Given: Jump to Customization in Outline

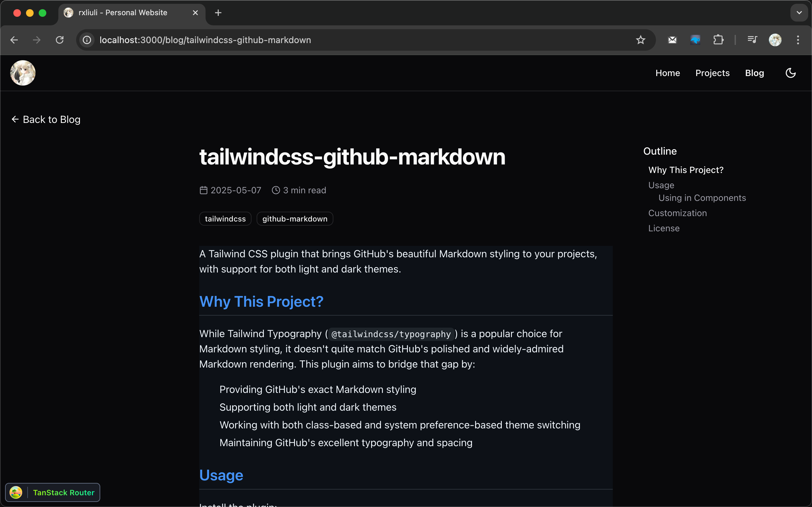Looking at the screenshot, I should (678, 213).
